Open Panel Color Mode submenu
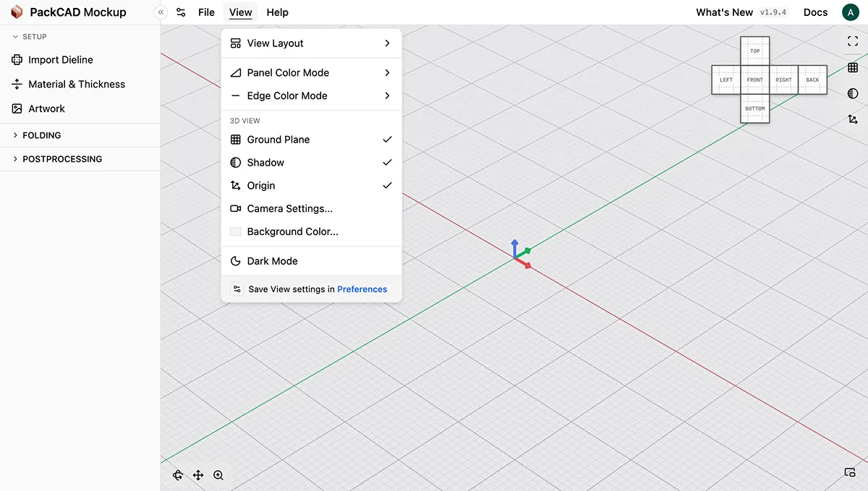The height and width of the screenshot is (491, 868). pos(311,72)
